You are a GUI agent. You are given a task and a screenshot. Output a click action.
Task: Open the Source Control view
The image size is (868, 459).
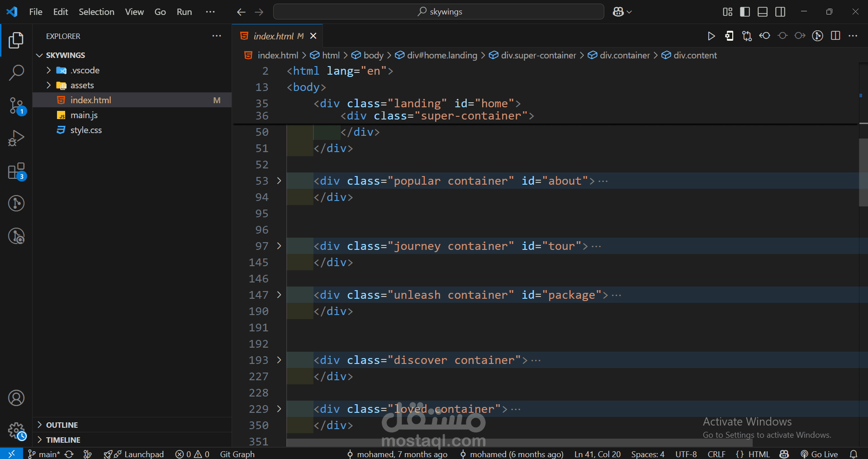[x=16, y=106]
